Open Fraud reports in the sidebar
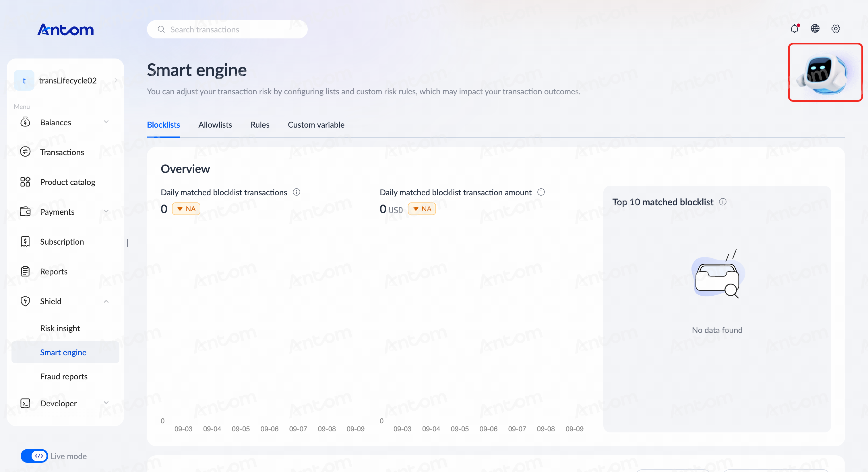868x472 pixels. pos(64,377)
